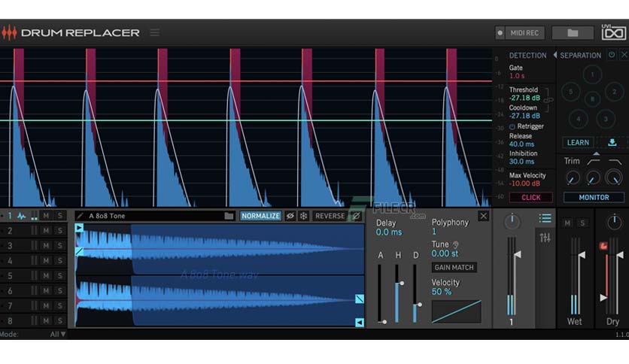Toggle the NORMALIZE button

(x=260, y=216)
